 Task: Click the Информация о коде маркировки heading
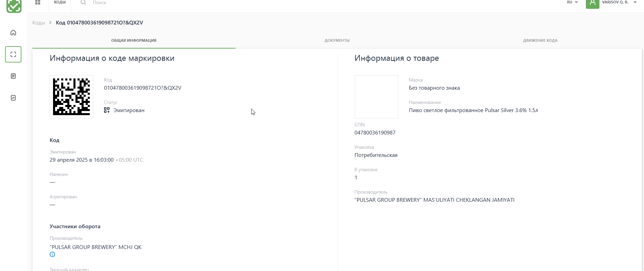[x=112, y=58]
